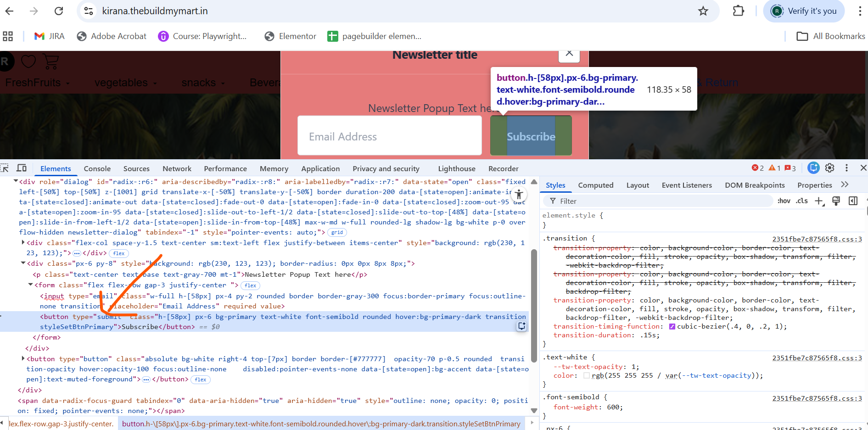Add a new style rule with plus icon
Image resolution: width=868 pixels, height=430 pixels.
[819, 201]
